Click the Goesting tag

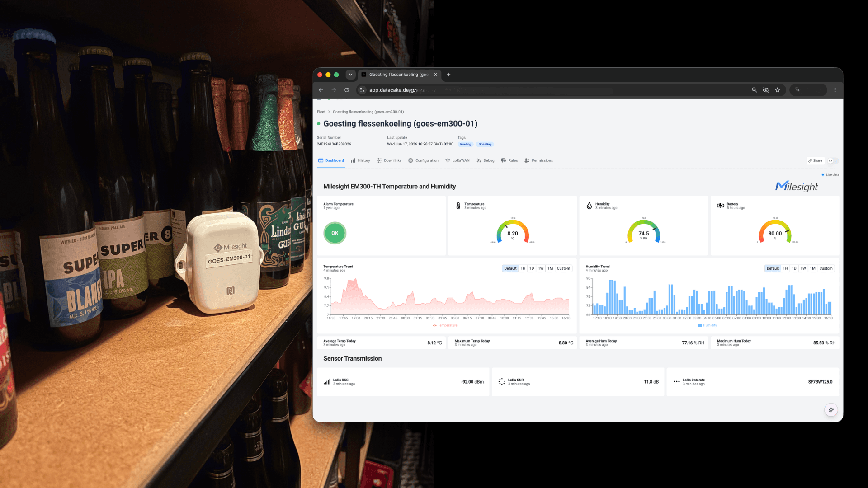click(x=485, y=145)
